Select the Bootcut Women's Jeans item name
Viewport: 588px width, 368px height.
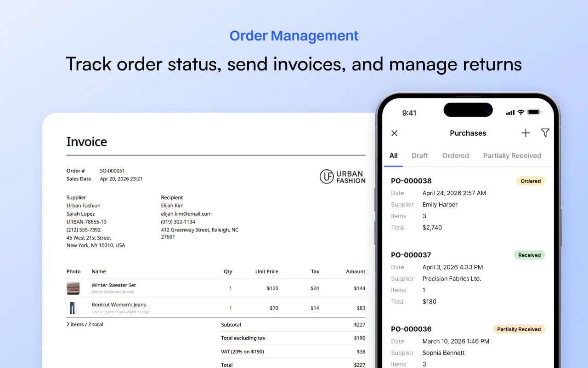click(x=119, y=305)
